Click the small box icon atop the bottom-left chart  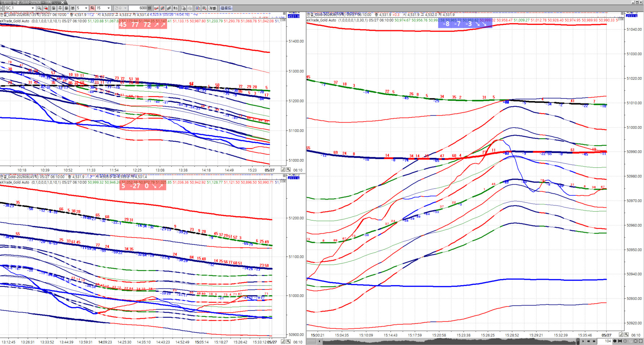284,176
